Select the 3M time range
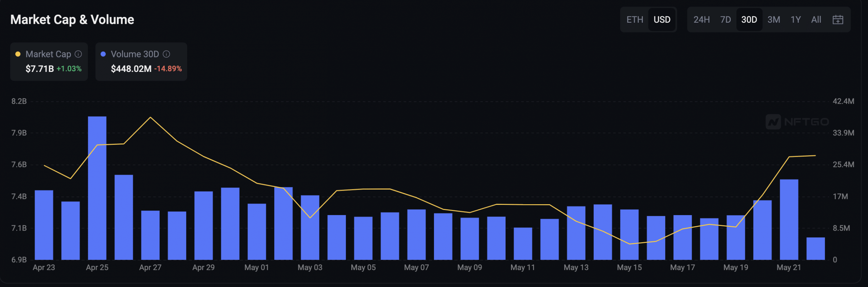 [x=774, y=20]
